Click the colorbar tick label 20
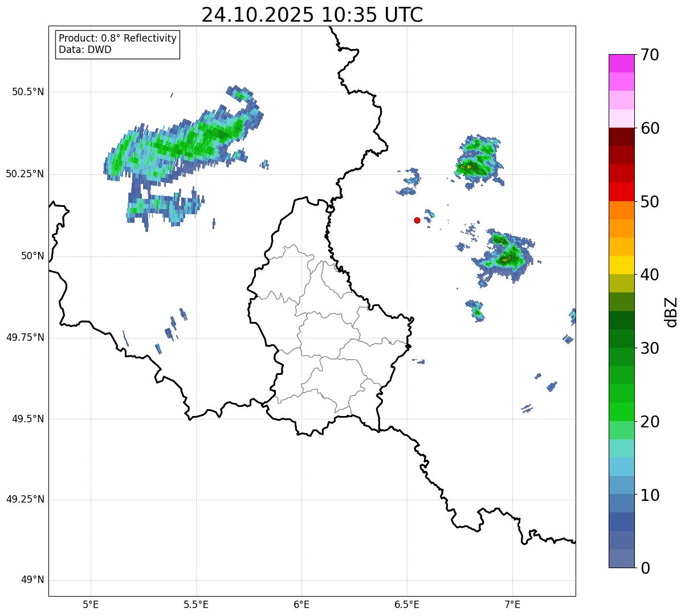 (x=650, y=422)
